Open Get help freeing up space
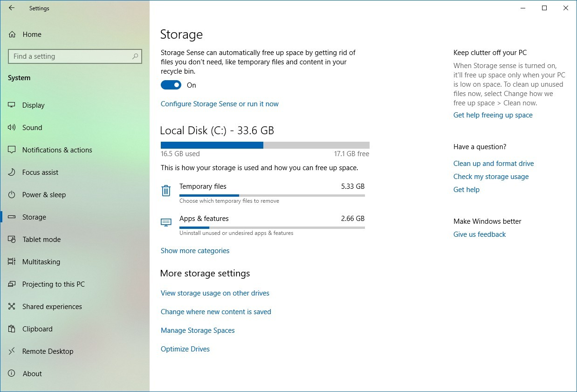The width and height of the screenshot is (577, 392). 493,115
